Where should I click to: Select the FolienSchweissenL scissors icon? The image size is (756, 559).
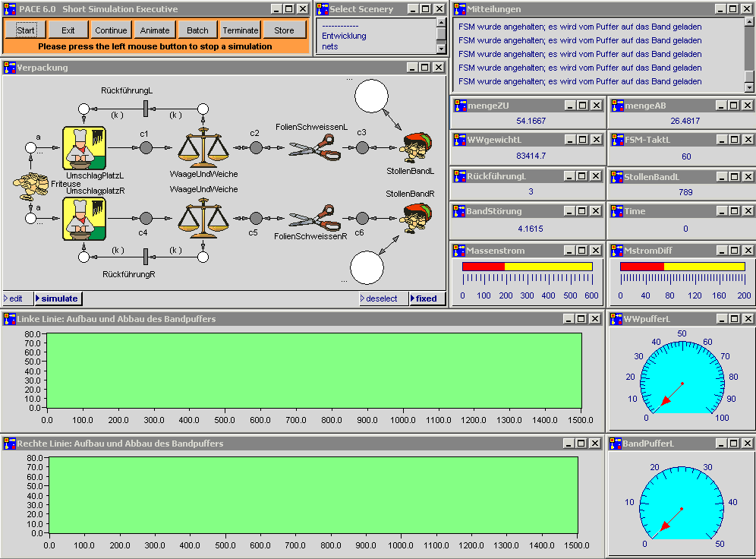(x=315, y=147)
